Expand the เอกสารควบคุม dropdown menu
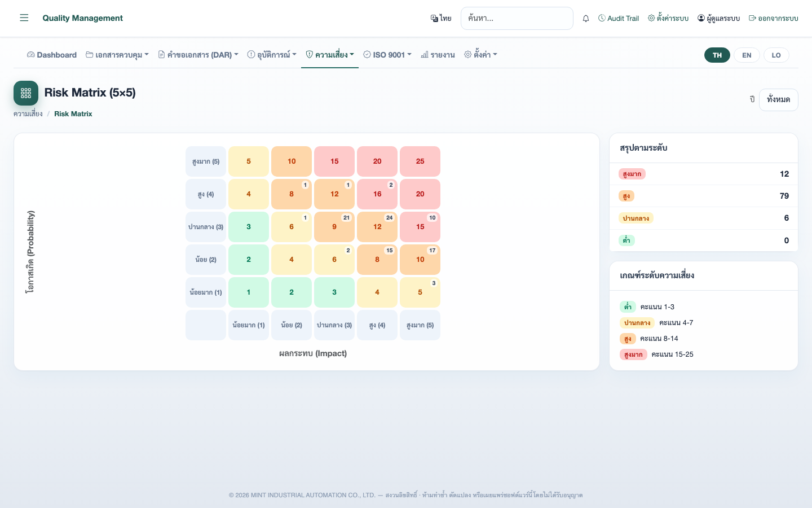812x508 pixels. (x=117, y=55)
